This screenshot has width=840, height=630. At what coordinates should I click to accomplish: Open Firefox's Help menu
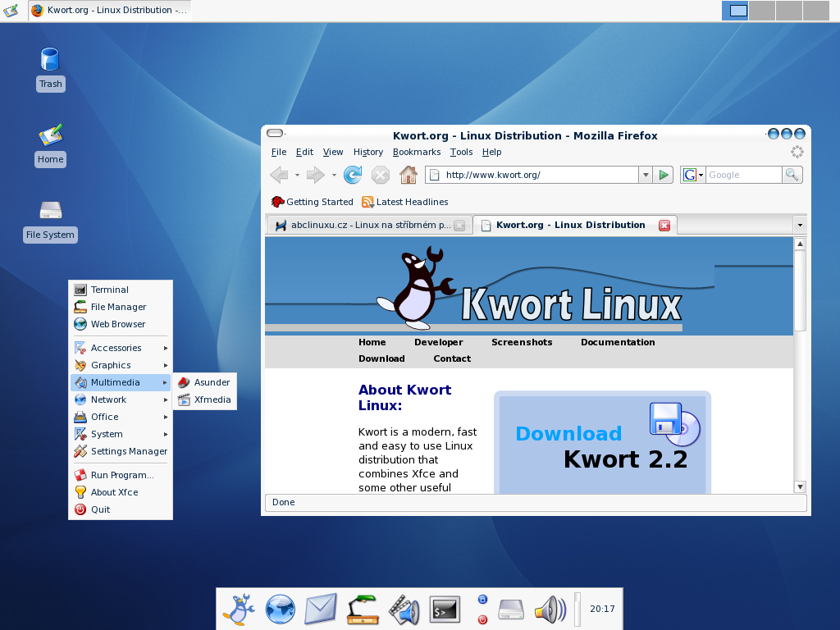pyautogui.click(x=492, y=152)
